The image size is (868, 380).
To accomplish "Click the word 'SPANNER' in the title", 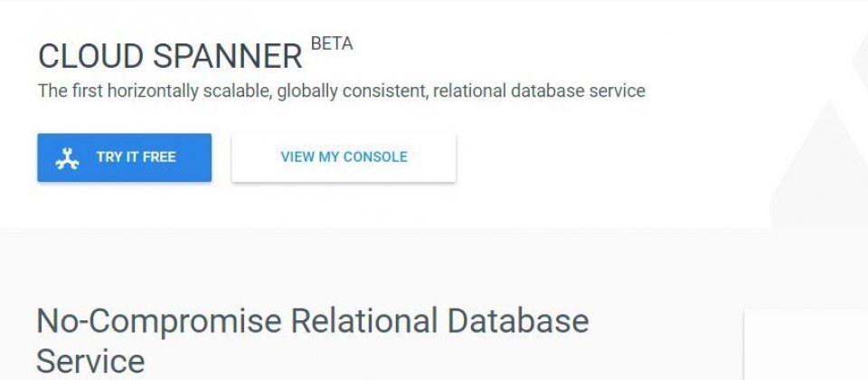I will pos(227,56).
